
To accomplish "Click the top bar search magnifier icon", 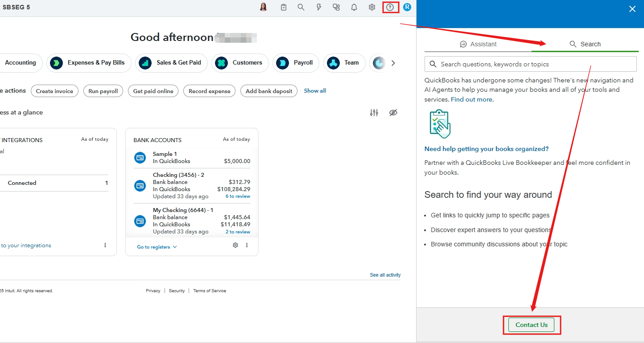I will click(x=301, y=7).
